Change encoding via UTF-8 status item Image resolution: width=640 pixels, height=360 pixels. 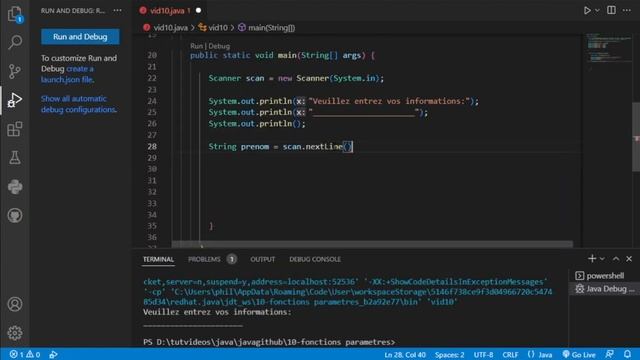tap(483, 355)
